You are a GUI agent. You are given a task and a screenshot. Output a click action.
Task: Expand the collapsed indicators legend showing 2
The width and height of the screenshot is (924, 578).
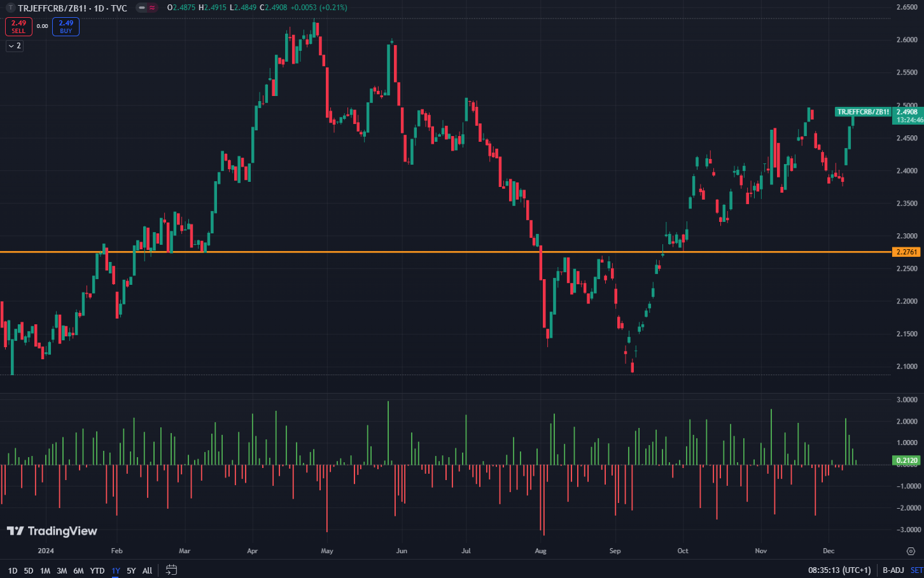pos(15,46)
